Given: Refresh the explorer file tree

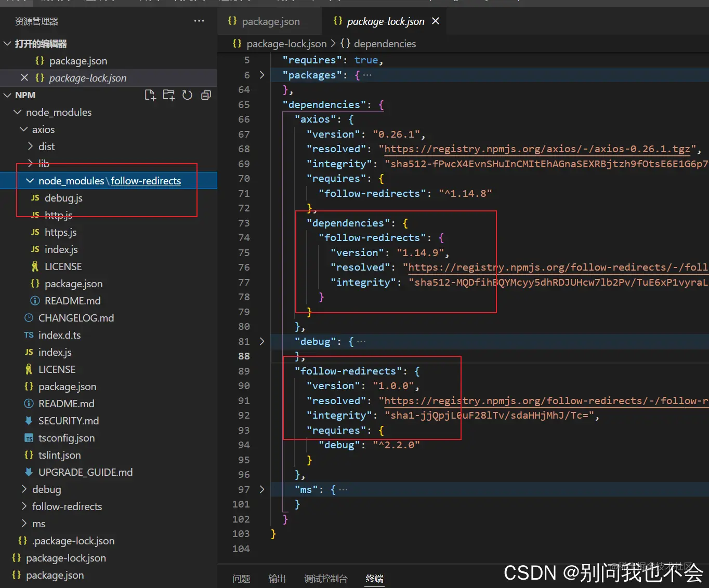Looking at the screenshot, I should point(188,95).
